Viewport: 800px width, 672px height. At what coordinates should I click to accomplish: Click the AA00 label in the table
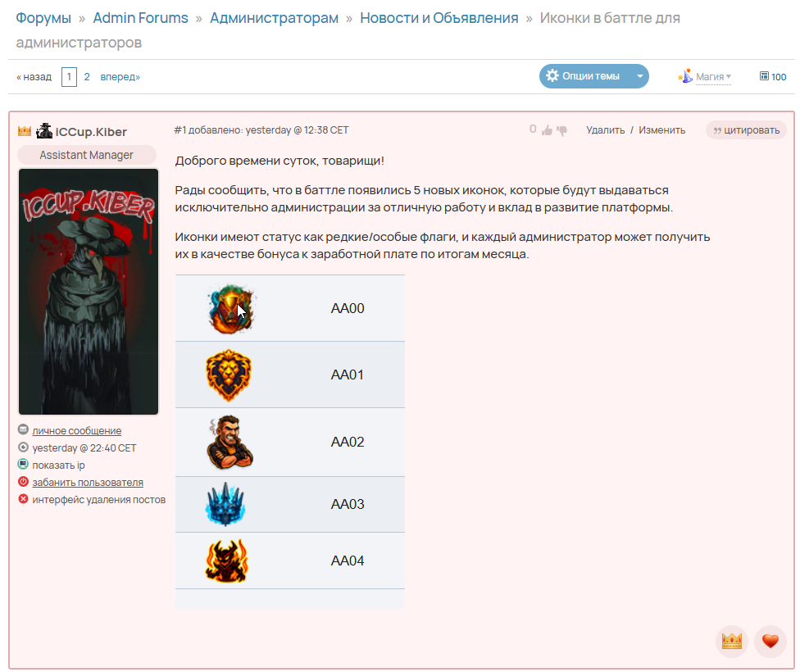(x=348, y=308)
